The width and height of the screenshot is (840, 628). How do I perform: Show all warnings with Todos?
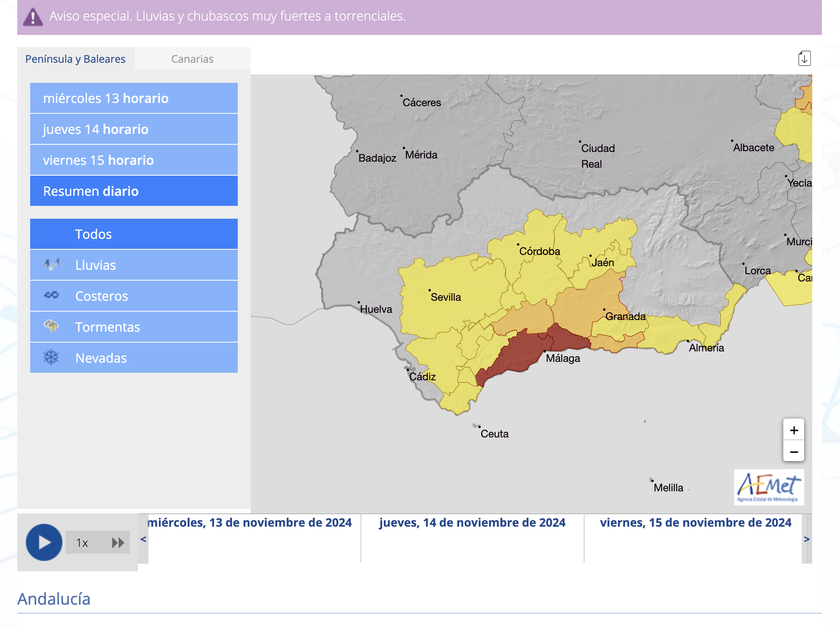[134, 234]
